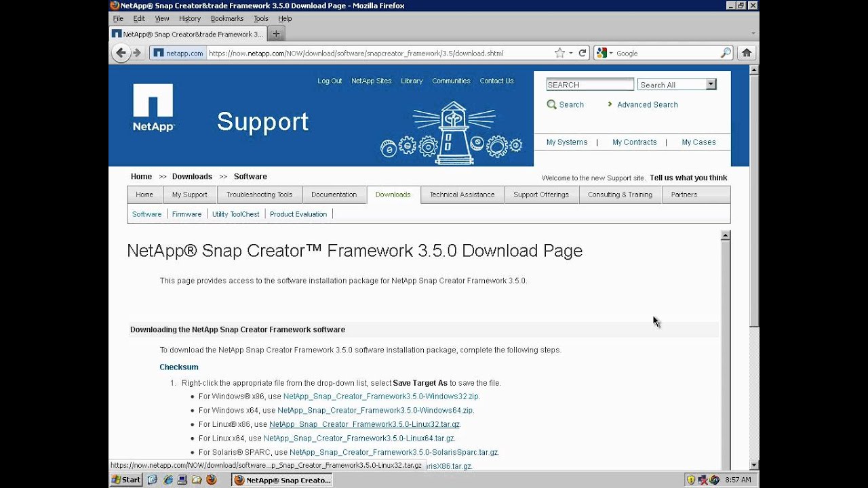The image size is (868, 488).
Task: Launch Firefox from the quick launch bar
Action: click(x=211, y=480)
